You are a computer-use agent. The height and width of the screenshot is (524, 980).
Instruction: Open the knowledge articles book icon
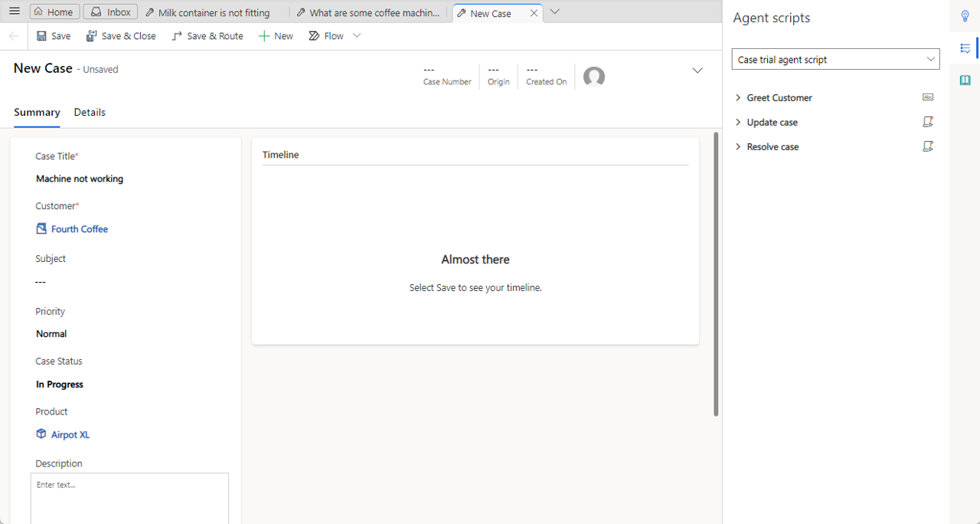click(965, 80)
